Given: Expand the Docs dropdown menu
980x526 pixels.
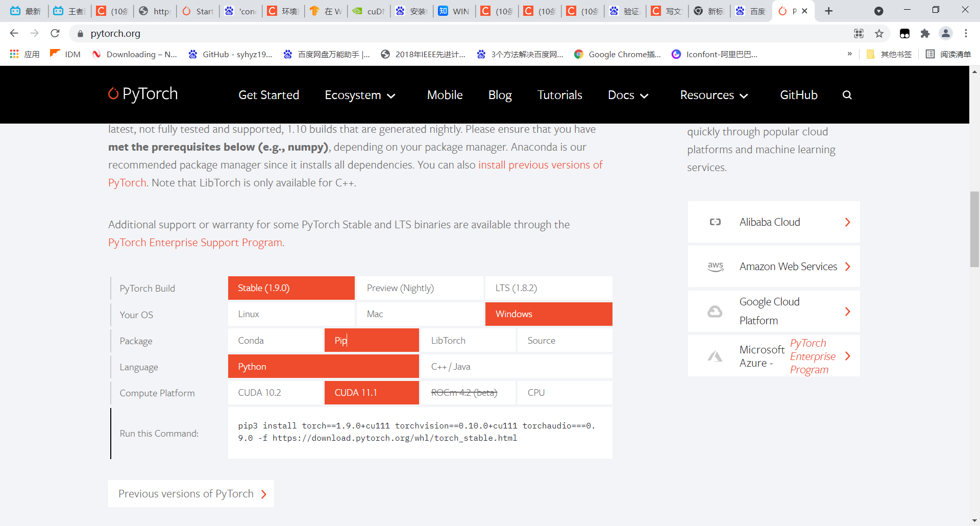Looking at the screenshot, I should click(628, 95).
